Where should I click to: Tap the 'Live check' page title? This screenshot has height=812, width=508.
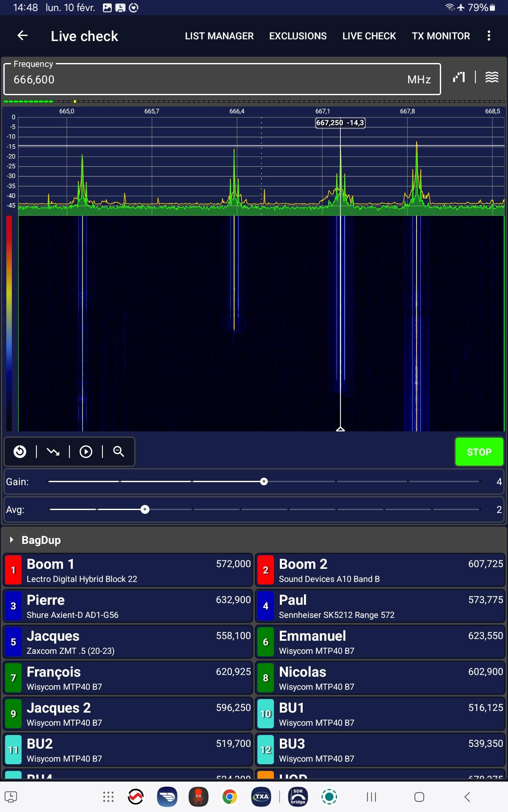[x=84, y=36]
